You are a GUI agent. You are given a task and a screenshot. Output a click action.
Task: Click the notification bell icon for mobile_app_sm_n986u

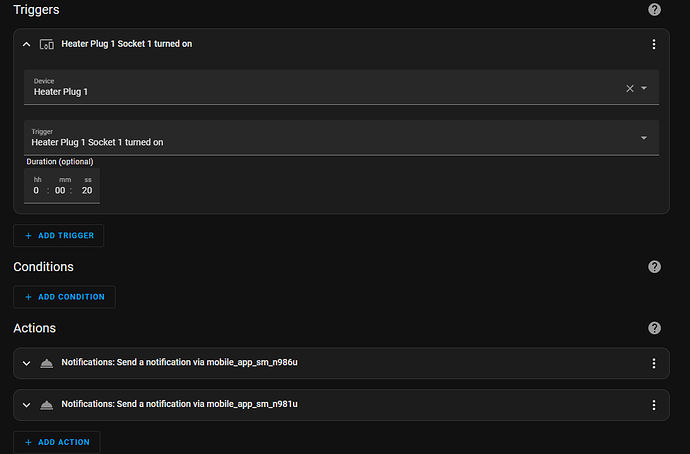pos(46,363)
